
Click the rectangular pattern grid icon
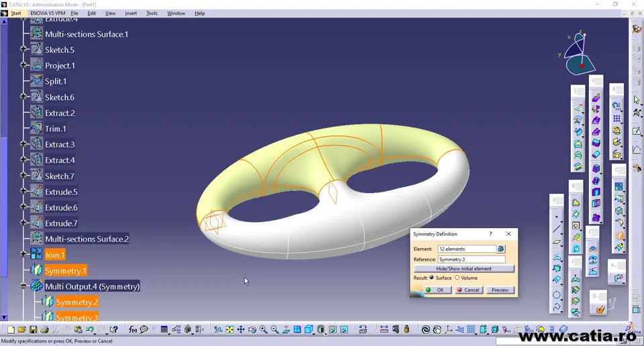[x=616, y=119]
